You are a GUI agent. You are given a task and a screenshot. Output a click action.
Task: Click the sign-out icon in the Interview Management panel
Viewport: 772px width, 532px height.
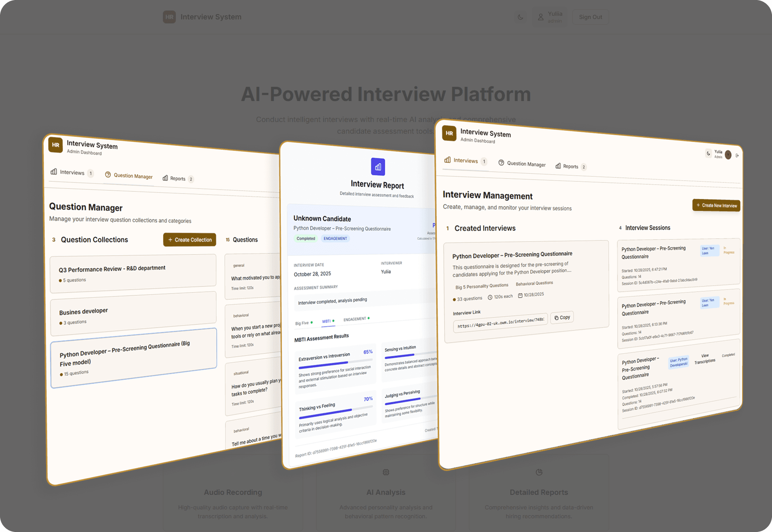(x=737, y=156)
